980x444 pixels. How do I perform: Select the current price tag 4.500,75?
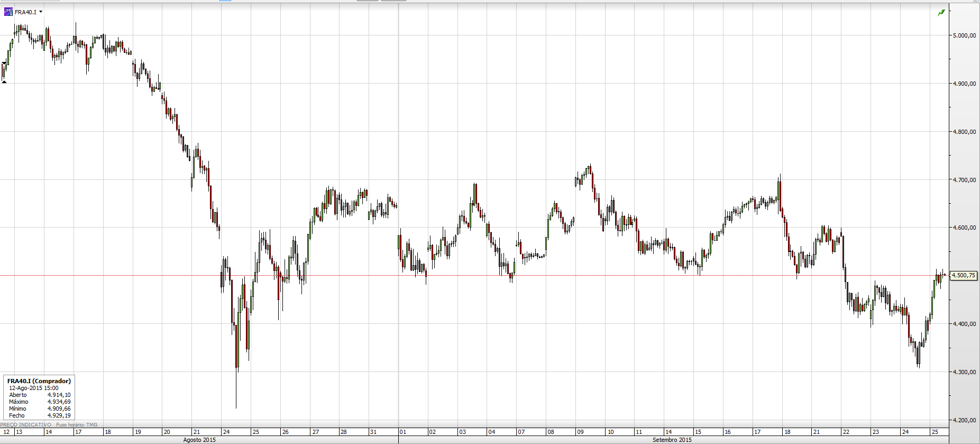point(964,275)
